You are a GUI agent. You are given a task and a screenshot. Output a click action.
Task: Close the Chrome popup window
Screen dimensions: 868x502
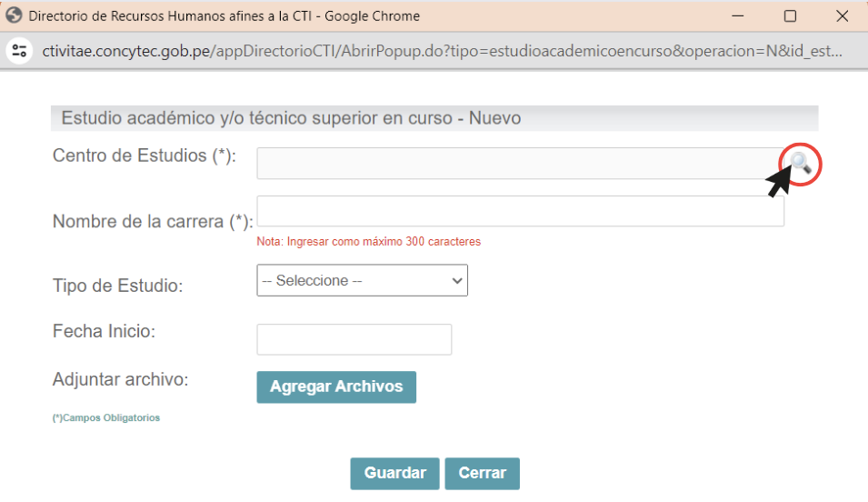(842, 16)
